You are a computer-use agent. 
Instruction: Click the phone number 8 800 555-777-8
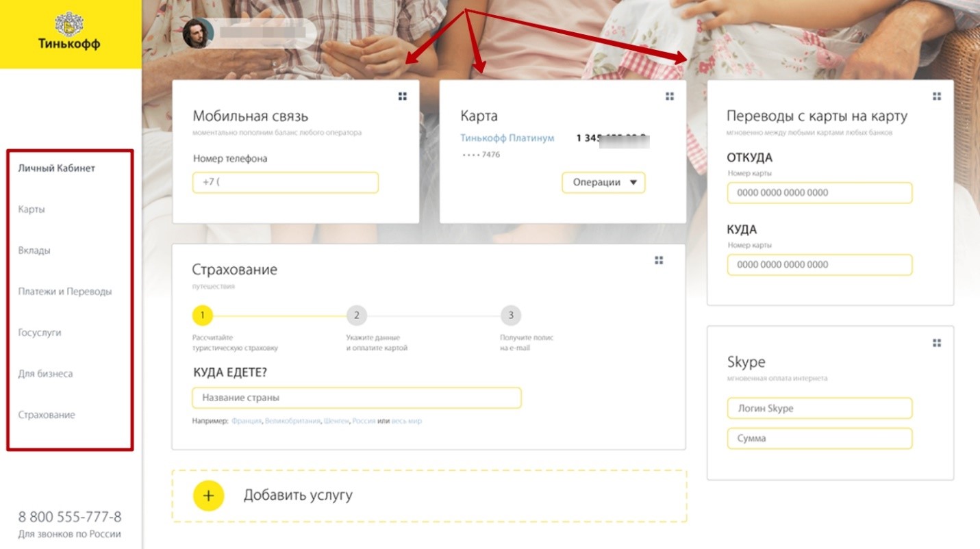[x=70, y=517]
